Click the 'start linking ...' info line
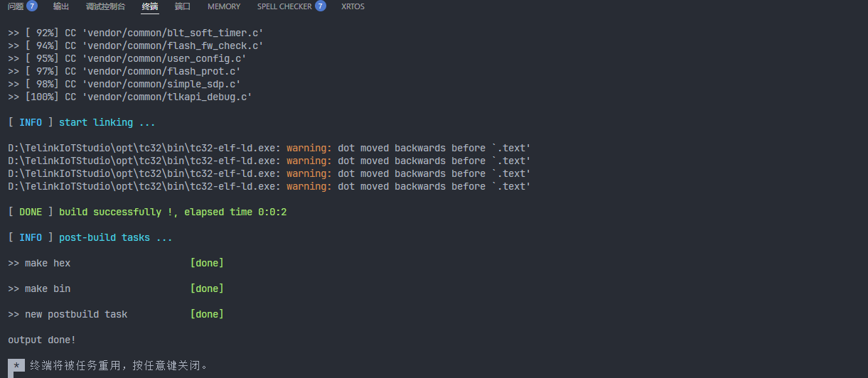The width and height of the screenshot is (868, 378). pyautogui.click(x=82, y=122)
